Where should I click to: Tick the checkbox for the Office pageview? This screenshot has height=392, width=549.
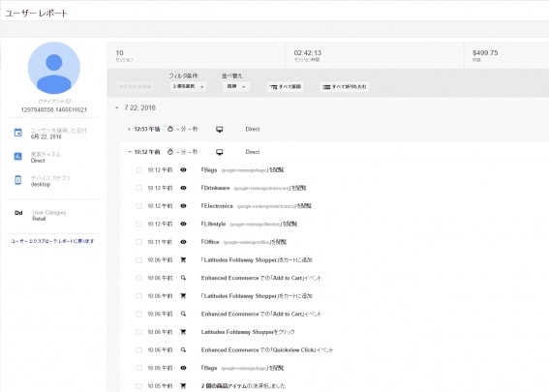click(x=138, y=242)
